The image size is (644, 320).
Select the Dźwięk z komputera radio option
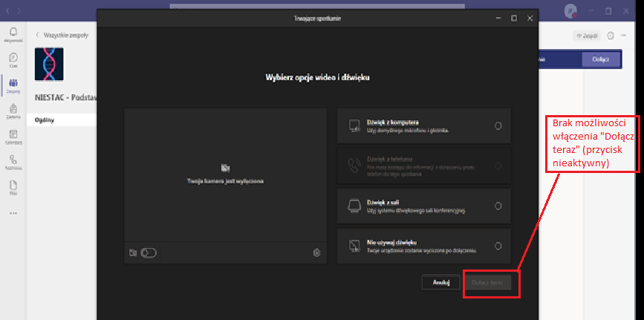[x=498, y=126]
